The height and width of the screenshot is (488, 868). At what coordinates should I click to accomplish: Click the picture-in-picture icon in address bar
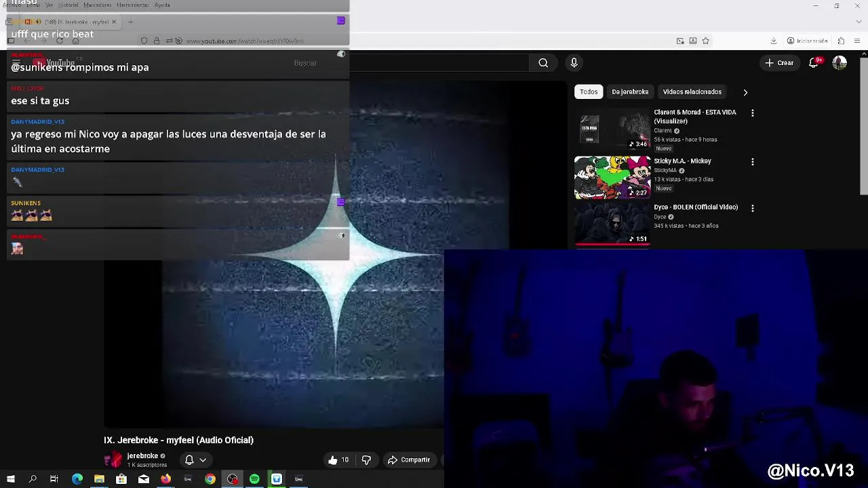click(680, 41)
